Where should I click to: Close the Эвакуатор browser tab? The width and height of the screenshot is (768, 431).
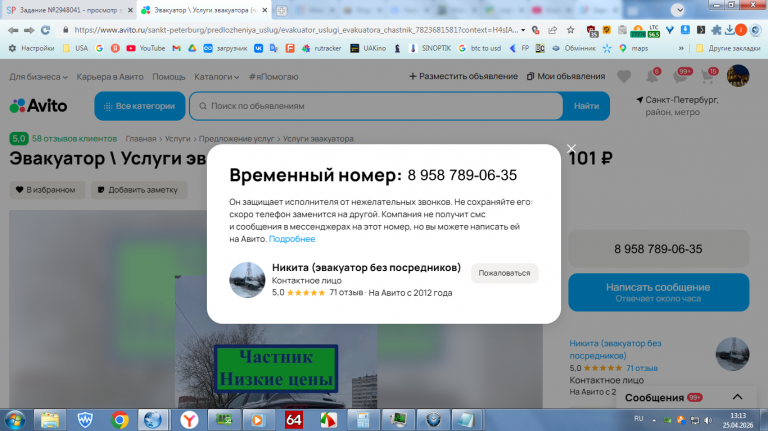click(265, 10)
